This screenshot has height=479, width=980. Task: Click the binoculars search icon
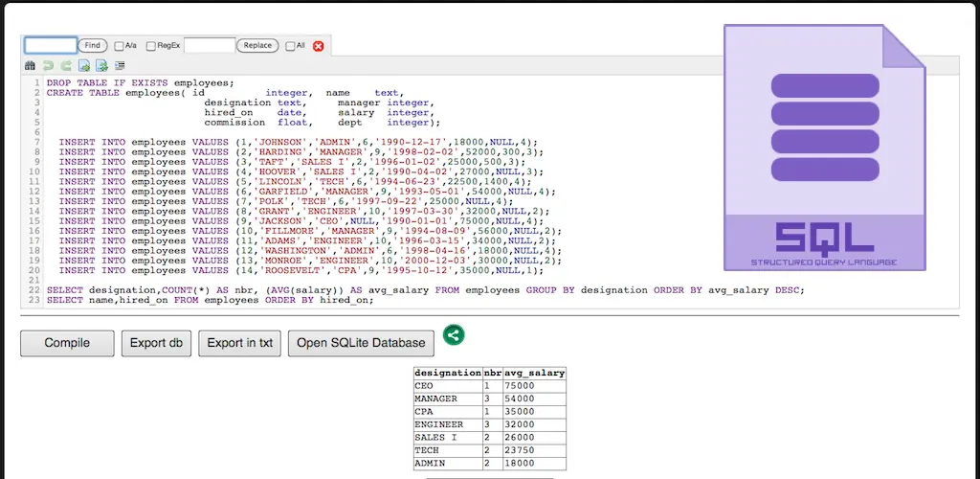point(30,65)
